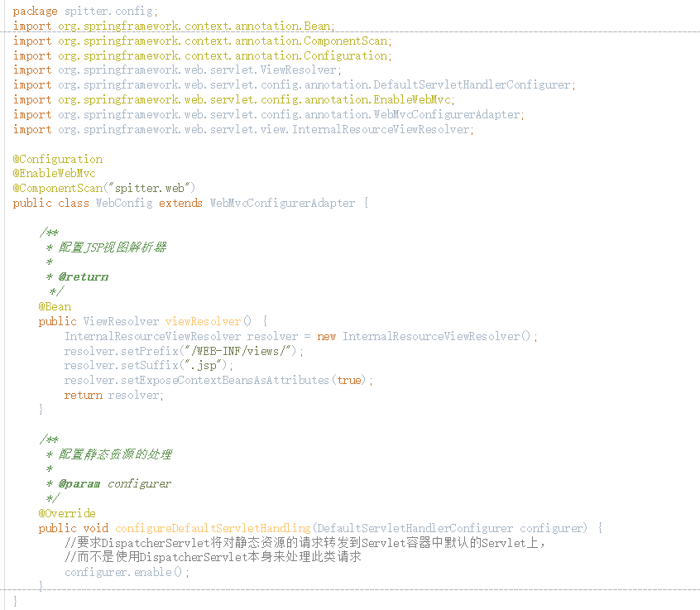Place cursor on viewResolver method name

pyautogui.click(x=203, y=321)
